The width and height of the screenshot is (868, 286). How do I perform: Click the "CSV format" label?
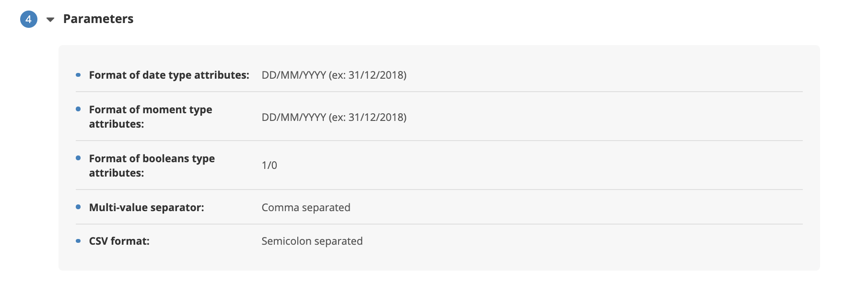point(119,241)
